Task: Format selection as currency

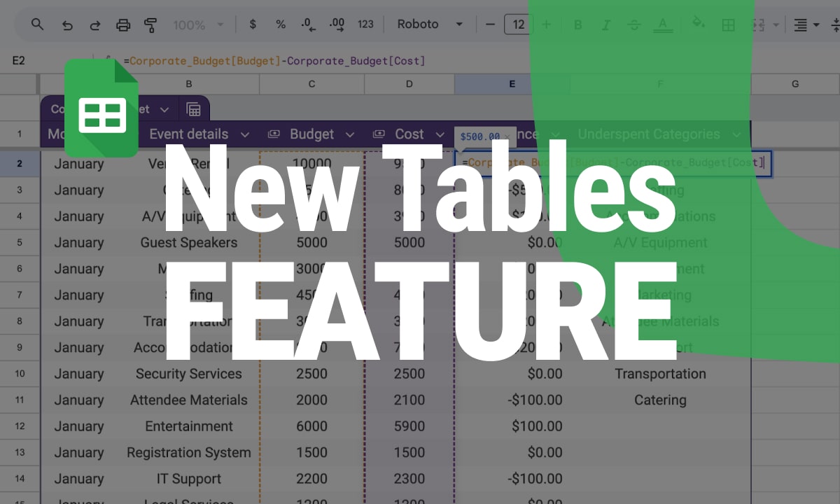Action: [x=252, y=24]
